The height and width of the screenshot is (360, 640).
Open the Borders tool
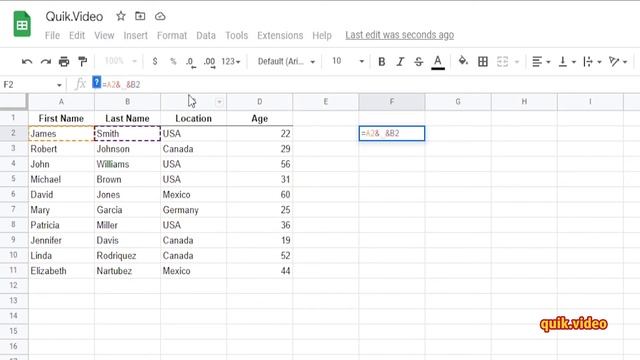(483, 62)
